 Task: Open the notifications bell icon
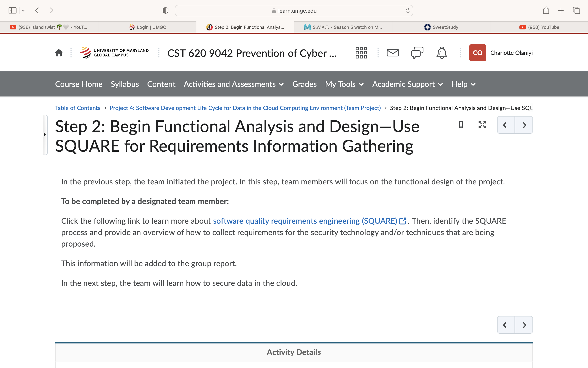[x=441, y=53]
